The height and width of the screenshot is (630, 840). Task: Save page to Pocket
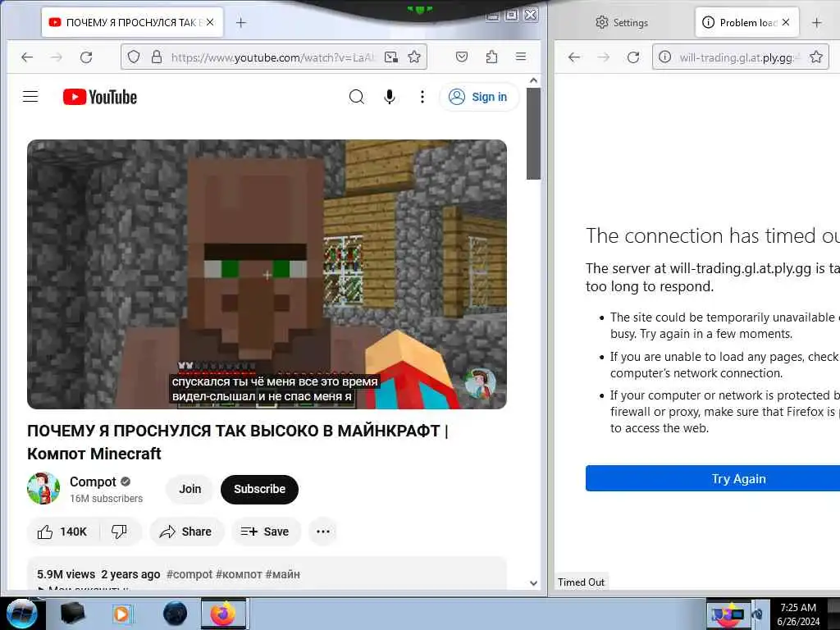[462, 57]
